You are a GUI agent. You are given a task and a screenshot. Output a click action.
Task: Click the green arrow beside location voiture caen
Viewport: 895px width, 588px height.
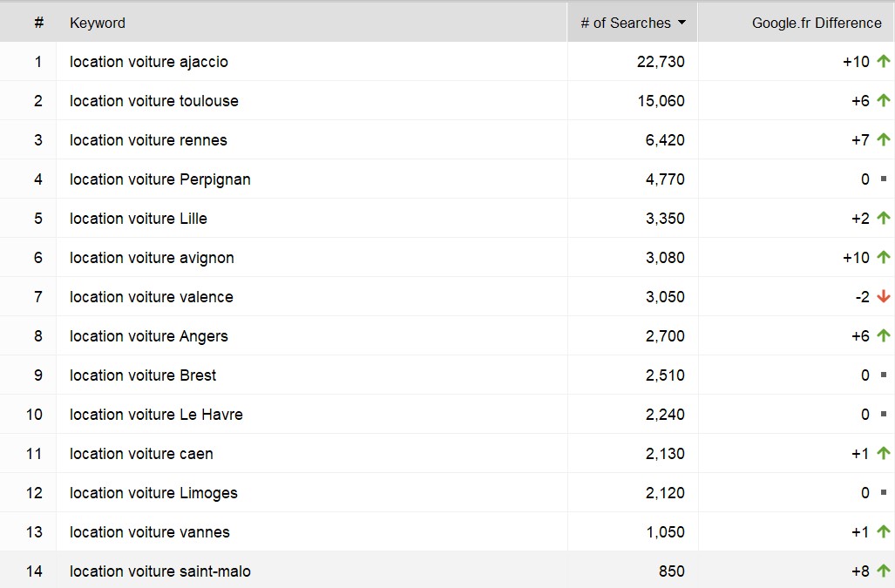(x=884, y=453)
